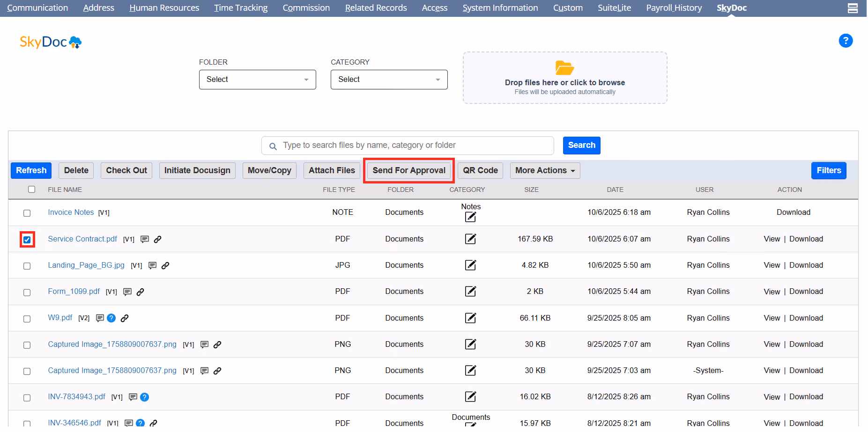
Task: Click the blue question badge next to W9.pdf
Action: 111,318
